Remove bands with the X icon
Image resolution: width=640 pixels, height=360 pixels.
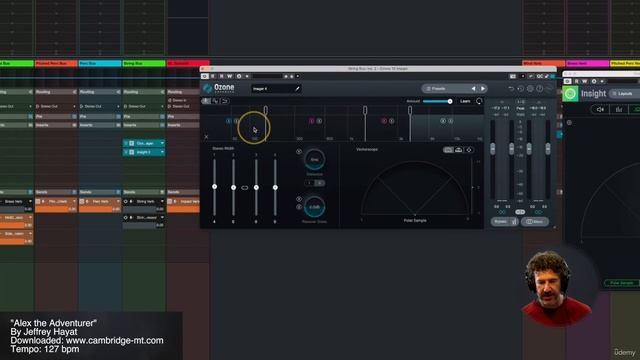coord(206,137)
